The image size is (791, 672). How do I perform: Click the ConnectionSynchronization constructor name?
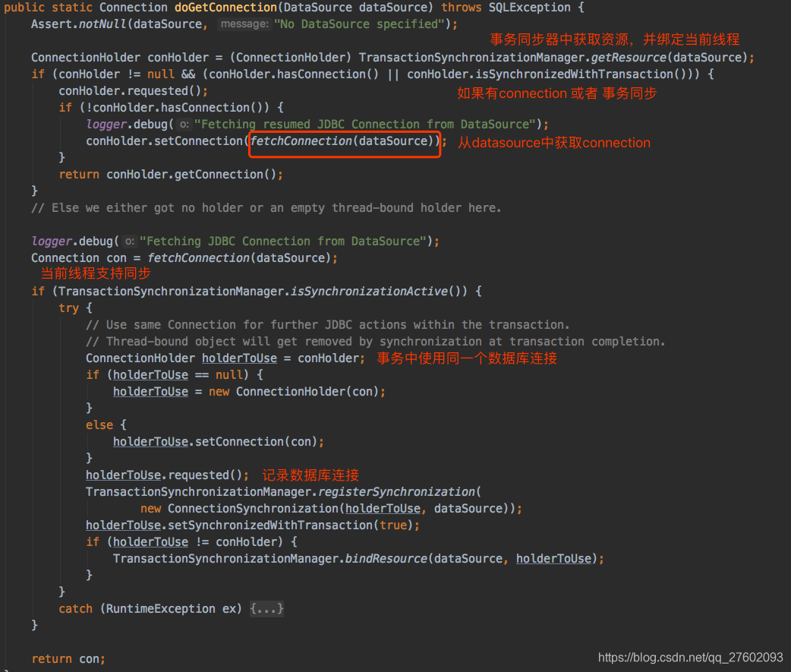point(254,508)
